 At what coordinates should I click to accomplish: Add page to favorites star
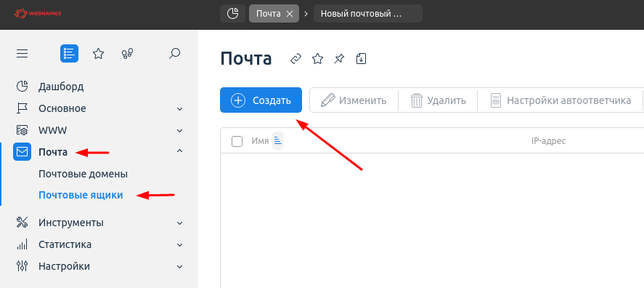pos(317,59)
